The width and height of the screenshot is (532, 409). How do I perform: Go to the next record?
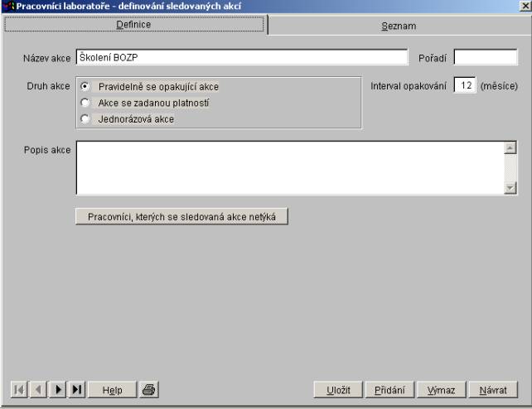pyautogui.click(x=58, y=389)
